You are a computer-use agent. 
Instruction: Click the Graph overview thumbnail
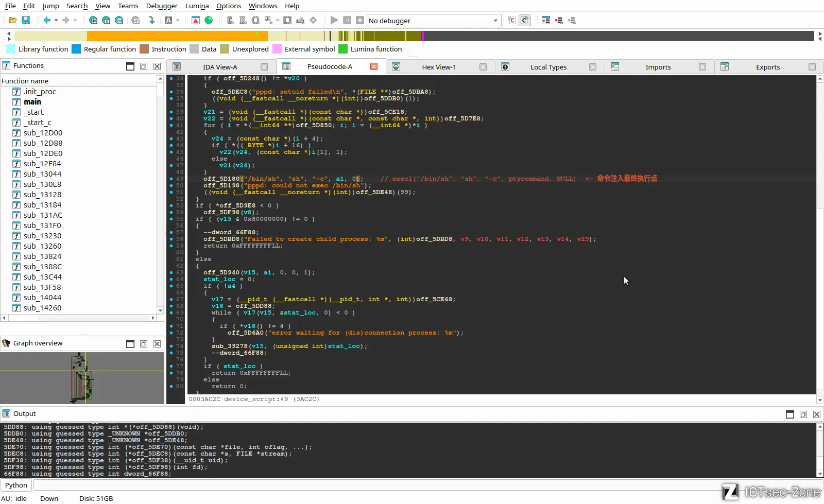[82, 378]
